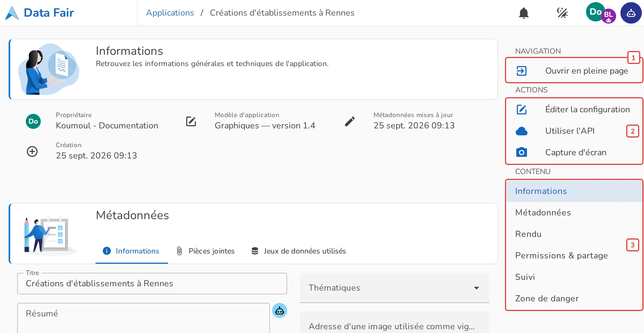Click the Création plus-circle icon
Image resolution: width=644 pixels, height=333 pixels.
click(32, 151)
